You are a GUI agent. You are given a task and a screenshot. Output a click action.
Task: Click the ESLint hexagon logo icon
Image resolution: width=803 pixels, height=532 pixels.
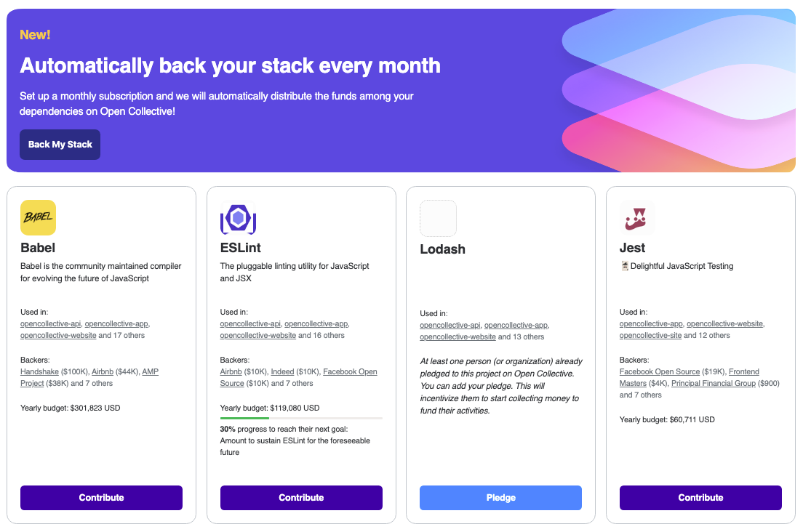pyautogui.click(x=238, y=219)
